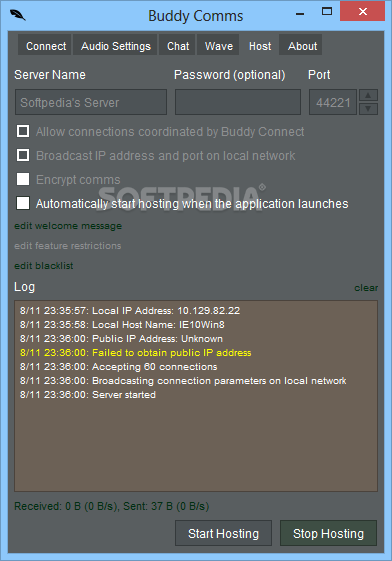Select the Accepting 60 connections log line
The height and width of the screenshot is (561, 392).
tap(118, 367)
